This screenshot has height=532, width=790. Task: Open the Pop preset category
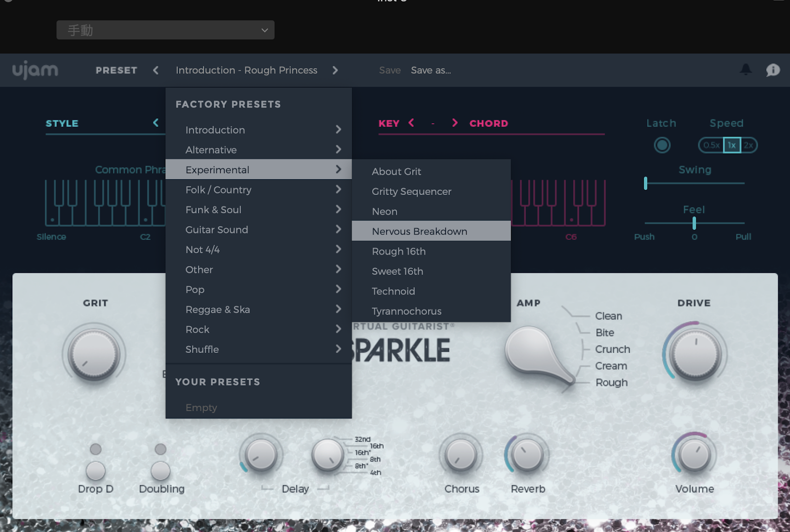coord(259,290)
